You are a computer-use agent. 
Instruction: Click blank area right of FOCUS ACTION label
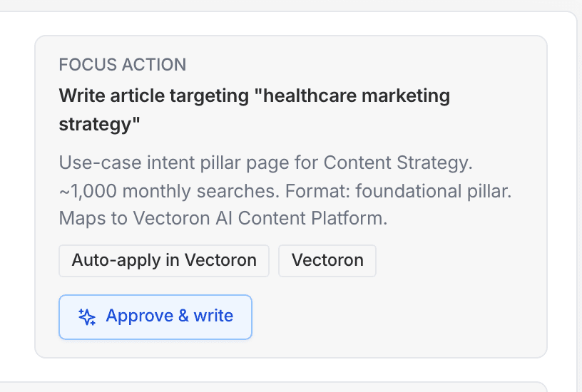pos(357,65)
